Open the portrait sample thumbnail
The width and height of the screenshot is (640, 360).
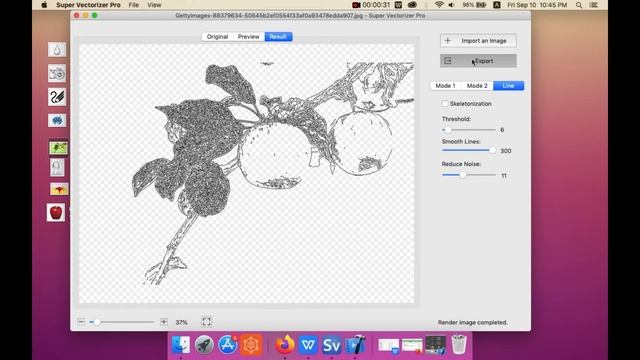(x=58, y=167)
